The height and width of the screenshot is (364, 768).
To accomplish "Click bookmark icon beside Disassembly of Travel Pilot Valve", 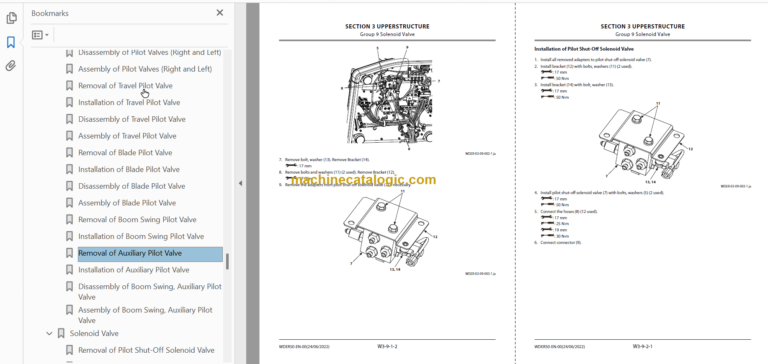I will (70, 119).
